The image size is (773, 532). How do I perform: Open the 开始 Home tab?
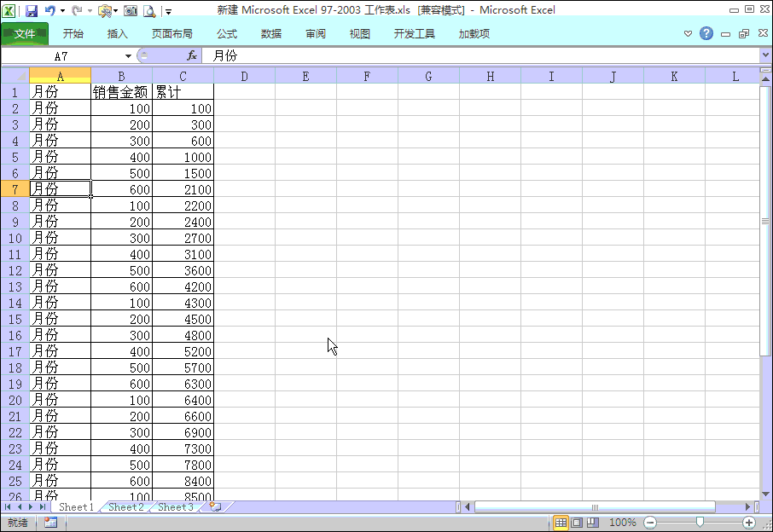point(73,33)
